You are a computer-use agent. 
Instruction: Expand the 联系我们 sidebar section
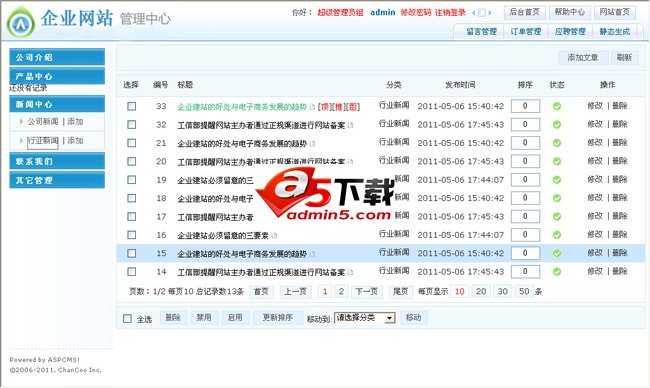(57, 161)
